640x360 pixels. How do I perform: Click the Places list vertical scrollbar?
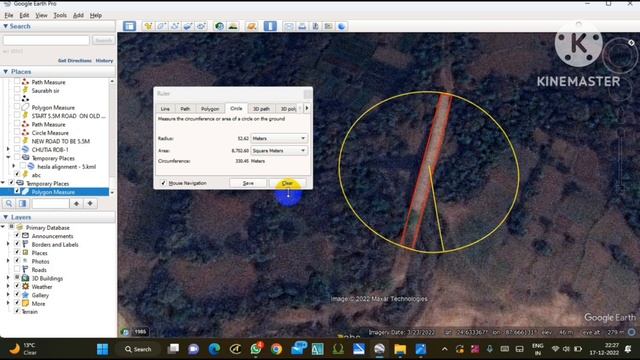click(112, 137)
